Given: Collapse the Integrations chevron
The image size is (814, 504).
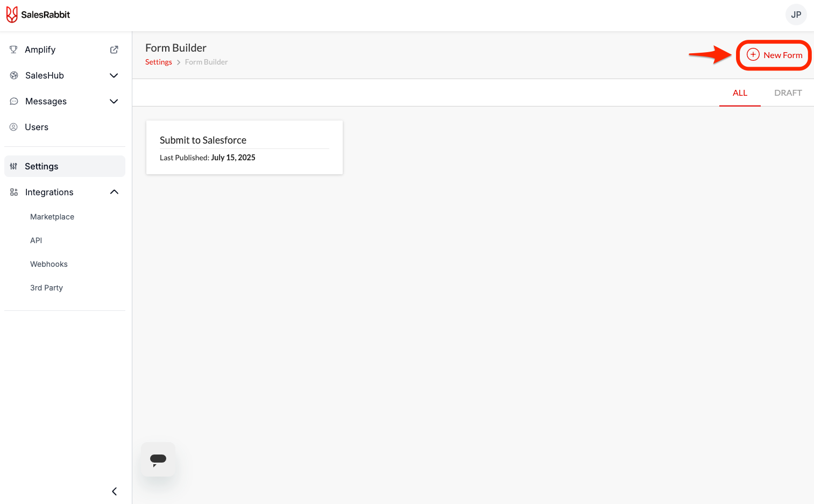Looking at the screenshot, I should click(114, 192).
